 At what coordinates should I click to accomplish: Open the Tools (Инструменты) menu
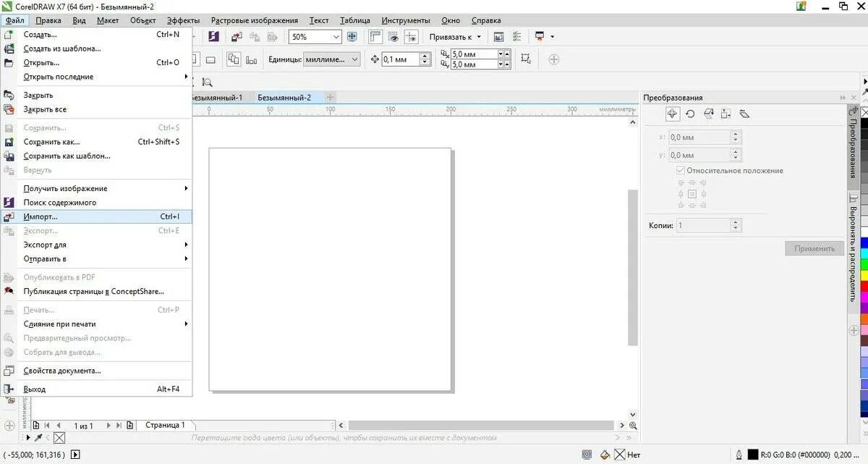point(406,20)
